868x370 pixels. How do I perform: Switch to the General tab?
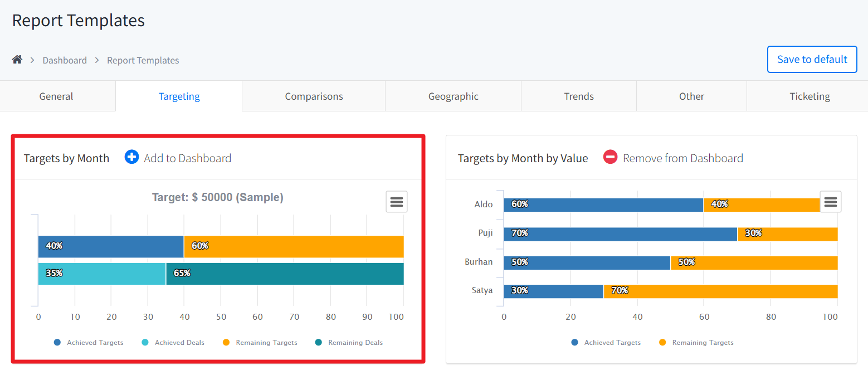56,96
